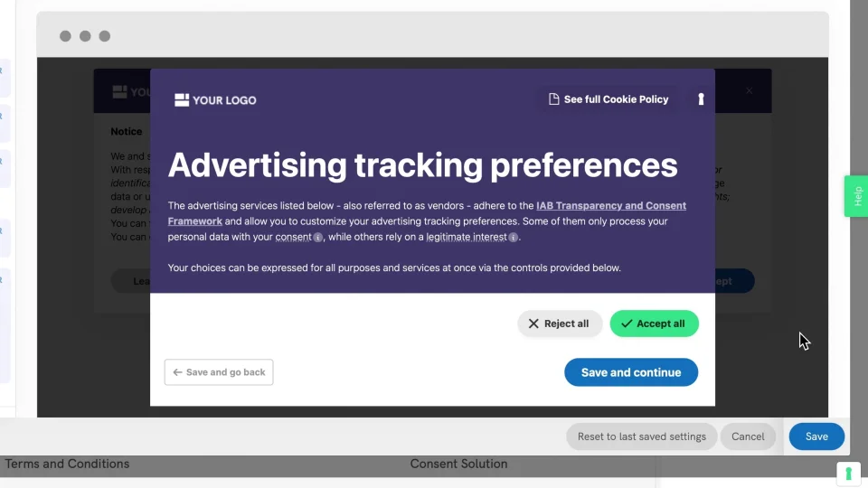
Task: Open the See full Cookie Policy button
Action: pyautogui.click(x=609, y=99)
